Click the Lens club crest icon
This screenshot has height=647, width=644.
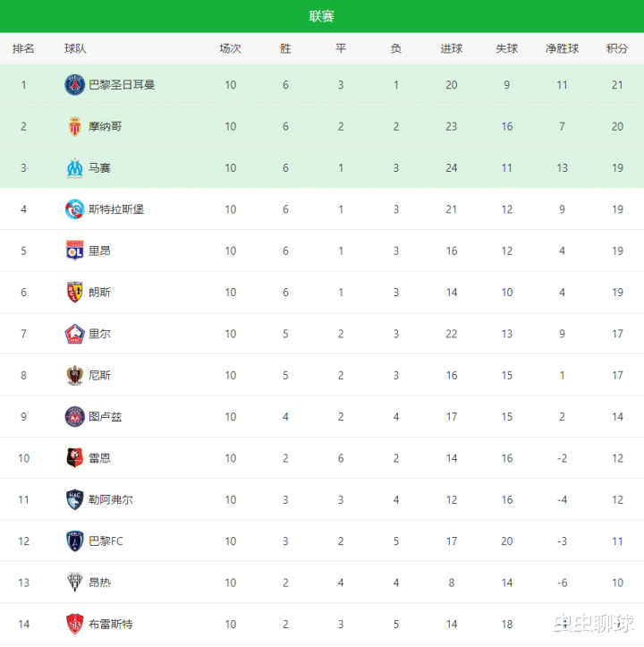click(x=75, y=292)
